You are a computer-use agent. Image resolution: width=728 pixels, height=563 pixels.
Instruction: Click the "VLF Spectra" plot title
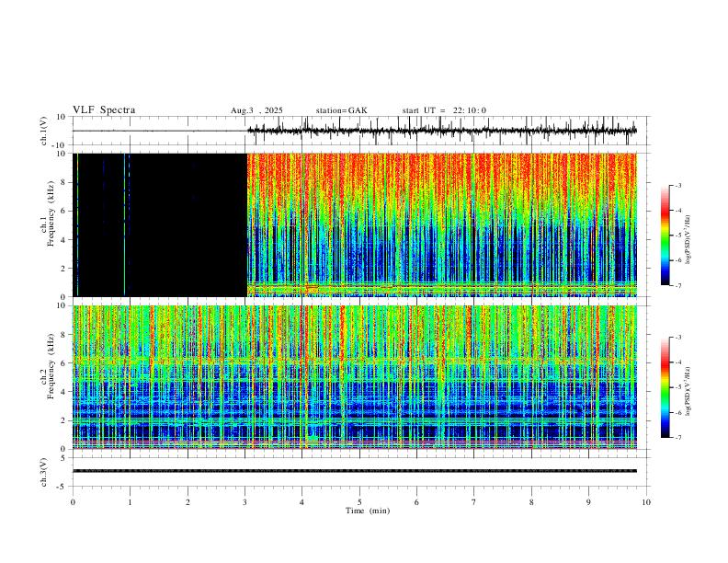click(104, 110)
